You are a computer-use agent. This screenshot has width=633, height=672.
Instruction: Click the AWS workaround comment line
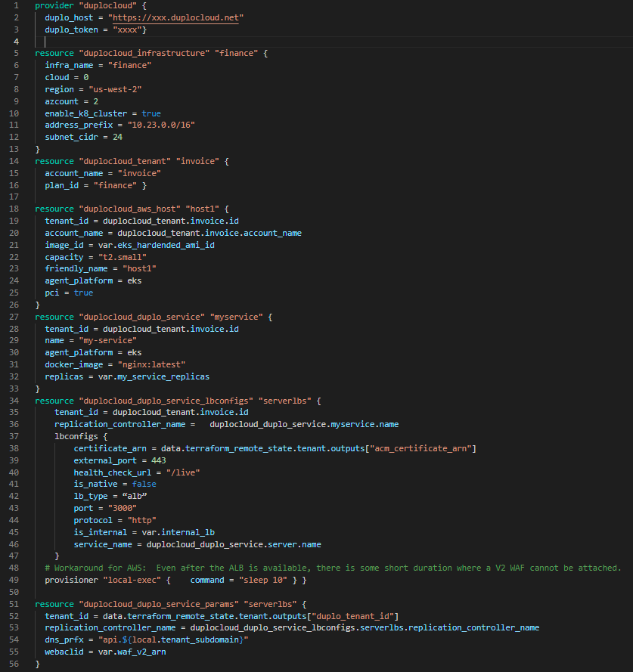(x=333, y=568)
